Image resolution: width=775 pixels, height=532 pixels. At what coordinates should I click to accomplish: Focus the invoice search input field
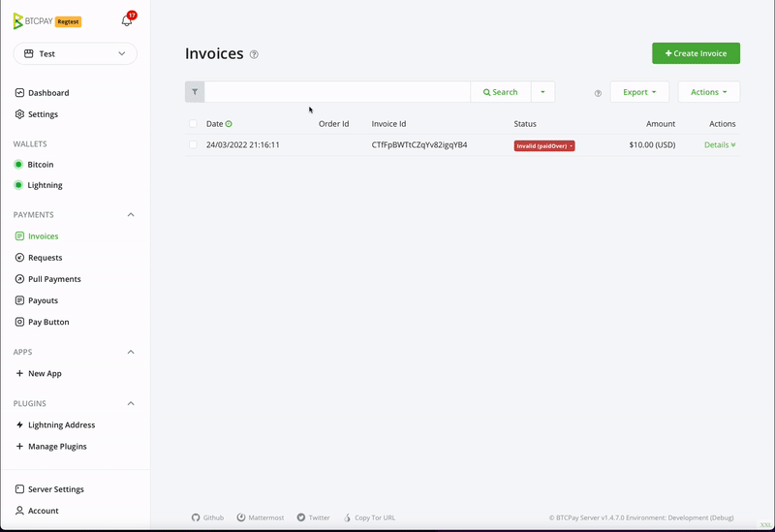pyautogui.click(x=337, y=92)
